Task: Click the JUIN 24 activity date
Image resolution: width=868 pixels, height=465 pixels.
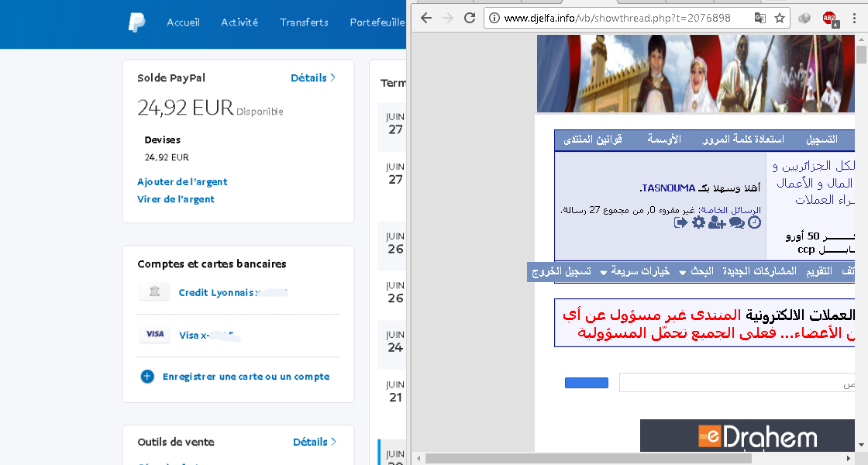Action: coord(394,342)
